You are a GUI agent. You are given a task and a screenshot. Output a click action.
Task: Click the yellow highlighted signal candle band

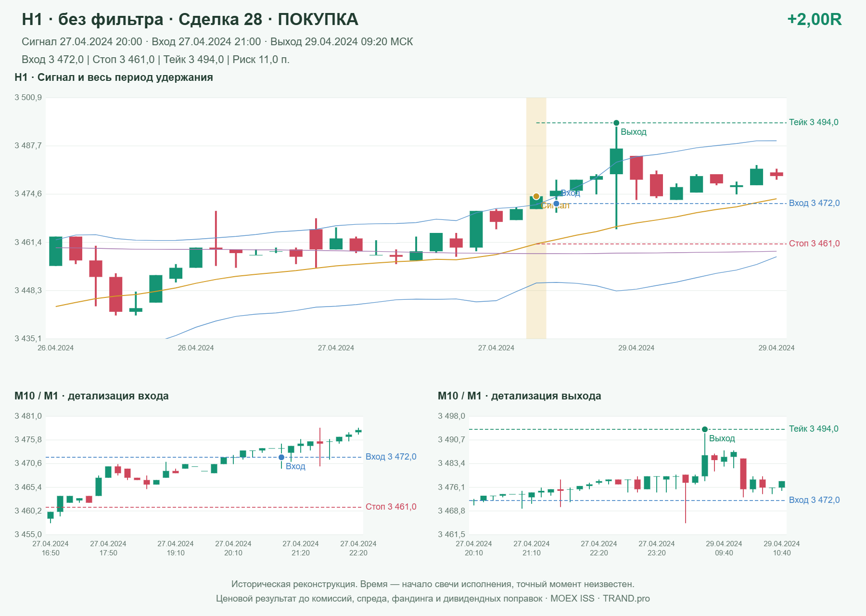[536, 218]
